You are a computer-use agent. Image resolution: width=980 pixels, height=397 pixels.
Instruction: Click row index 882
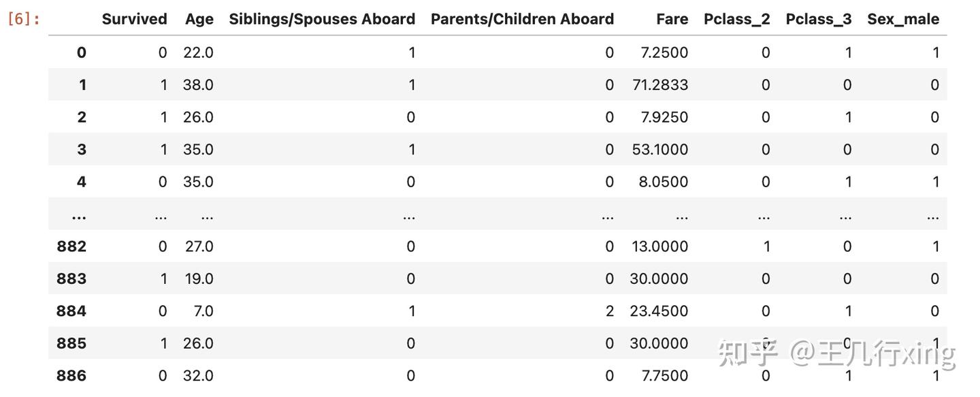click(x=71, y=247)
